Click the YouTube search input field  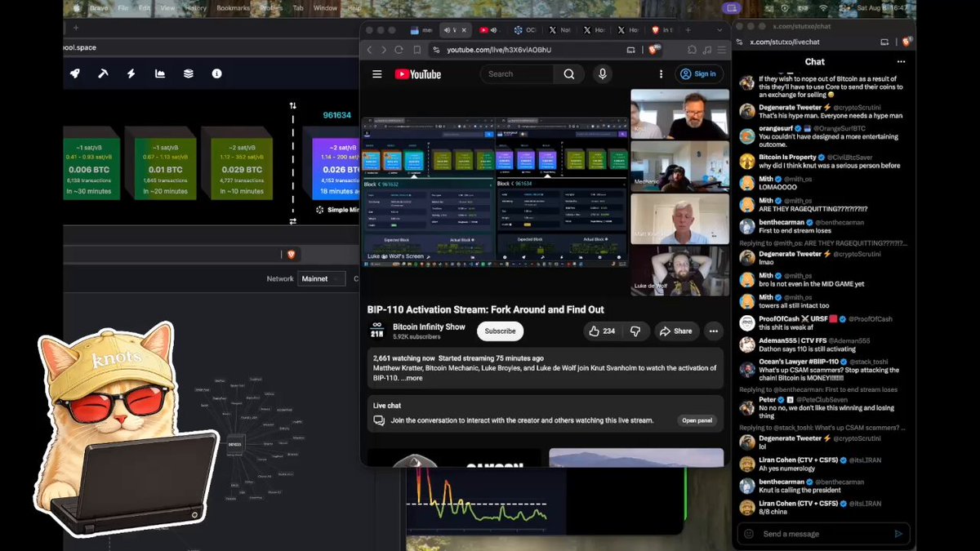coord(517,74)
